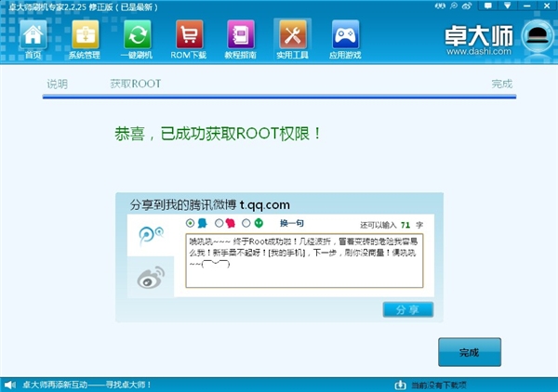Click the download status icon in status bar
Viewport: 558px width, 392px height.
(400, 385)
